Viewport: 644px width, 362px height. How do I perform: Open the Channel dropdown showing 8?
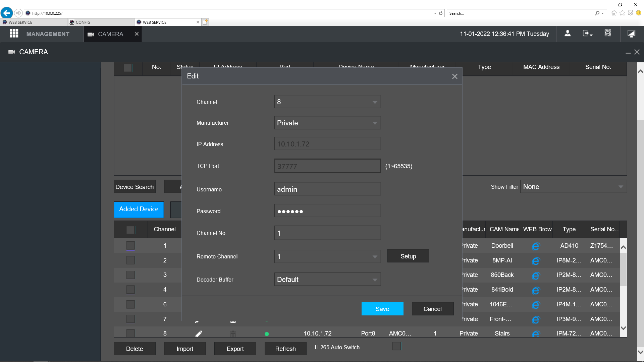[327, 102]
